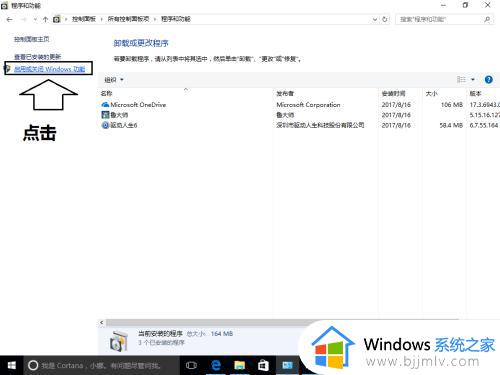
Task: Open File Explorer from the taskbar
Action: (240, 366)
